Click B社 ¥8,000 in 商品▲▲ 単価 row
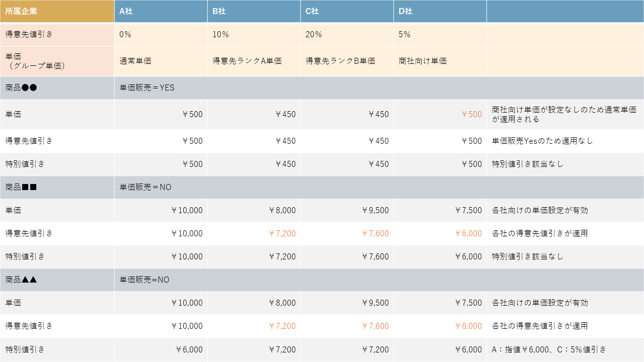 [282, 303]
